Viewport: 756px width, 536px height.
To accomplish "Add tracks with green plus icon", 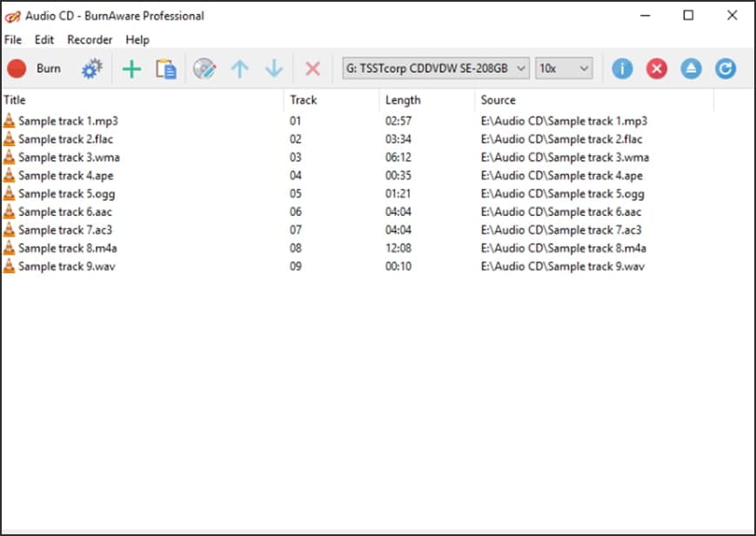I will pos(131,69).
